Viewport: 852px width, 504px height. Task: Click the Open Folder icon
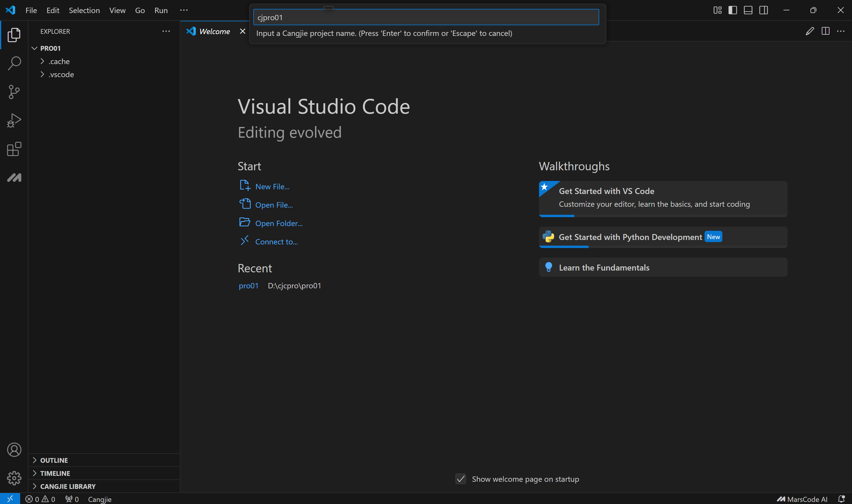[244, 222]
